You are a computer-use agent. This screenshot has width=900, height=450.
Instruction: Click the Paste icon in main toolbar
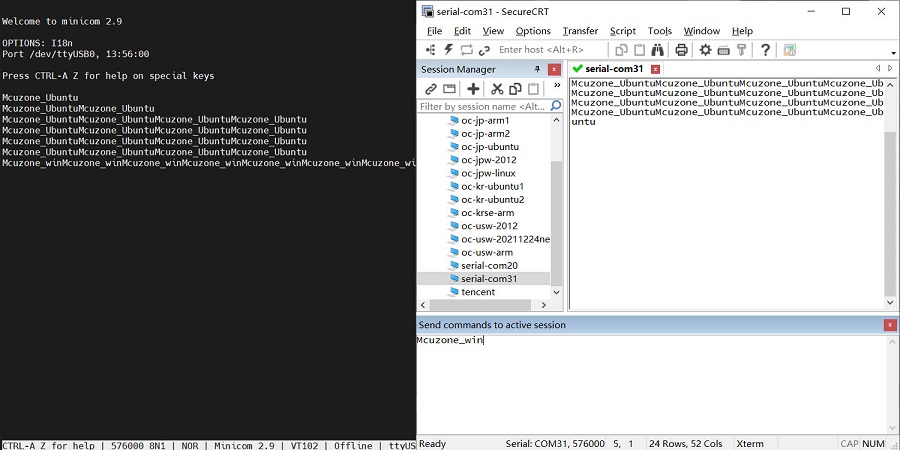(639, 50)
